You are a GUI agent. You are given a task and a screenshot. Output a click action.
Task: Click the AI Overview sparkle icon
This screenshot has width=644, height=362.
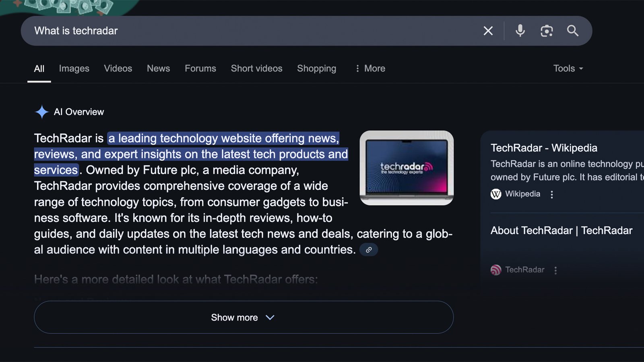42,112
